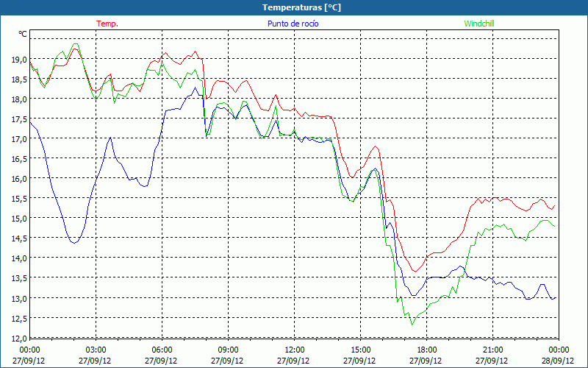Click the 12,5 y-axis value

coord(19,318)
